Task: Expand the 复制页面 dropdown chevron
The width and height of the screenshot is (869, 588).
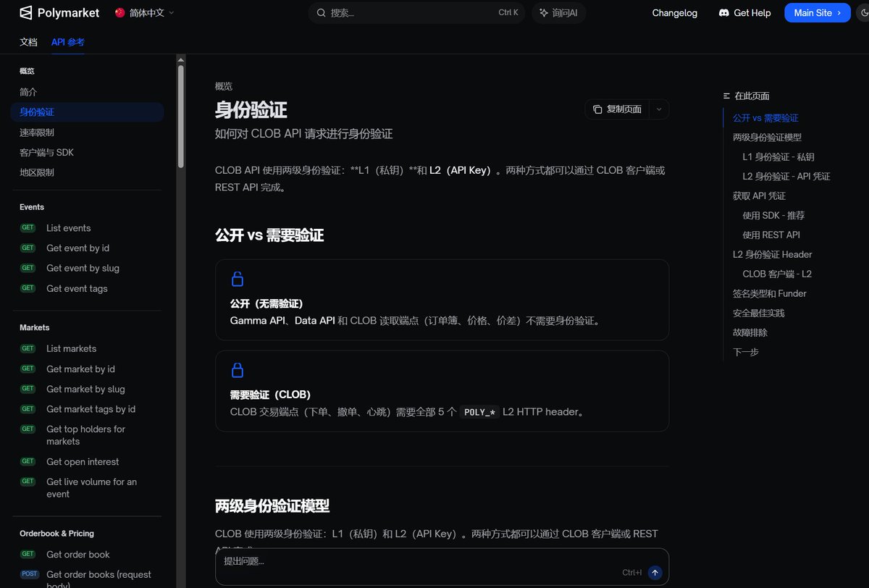Action: coord(659,109)
